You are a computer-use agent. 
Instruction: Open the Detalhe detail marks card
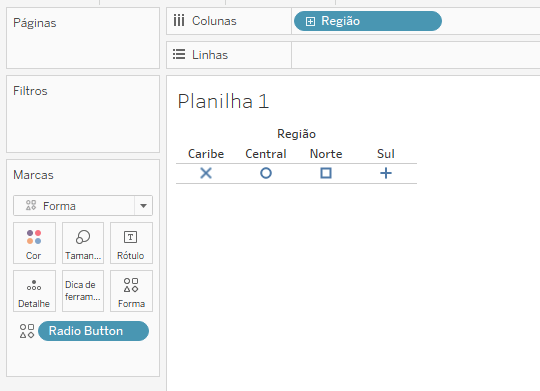tap(34, 291)
